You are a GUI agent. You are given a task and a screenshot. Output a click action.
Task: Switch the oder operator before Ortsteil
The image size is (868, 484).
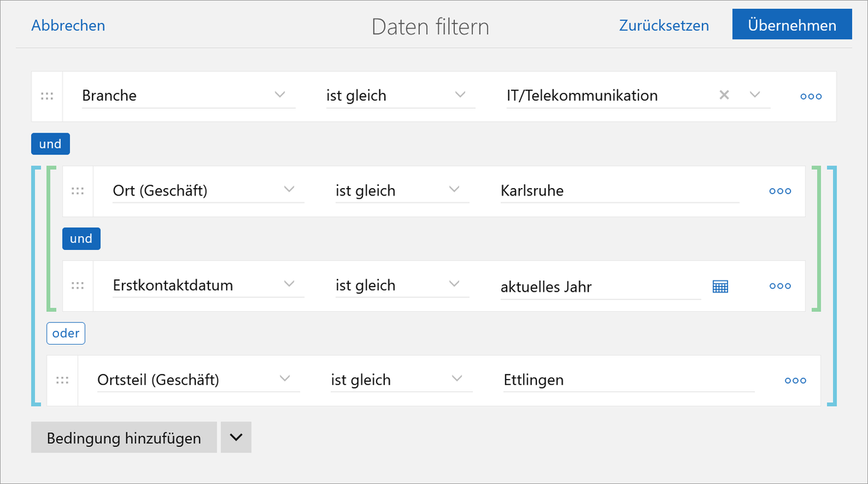(66, 333)
